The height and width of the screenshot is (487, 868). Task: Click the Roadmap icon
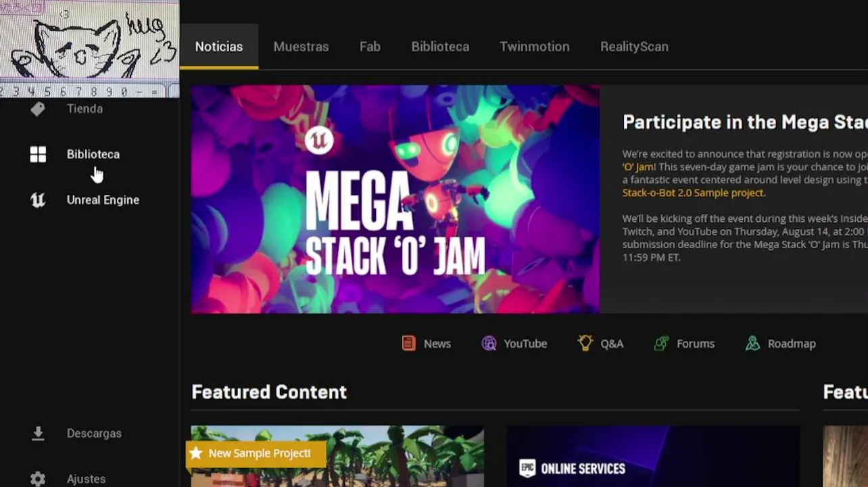tap(752, 344)
